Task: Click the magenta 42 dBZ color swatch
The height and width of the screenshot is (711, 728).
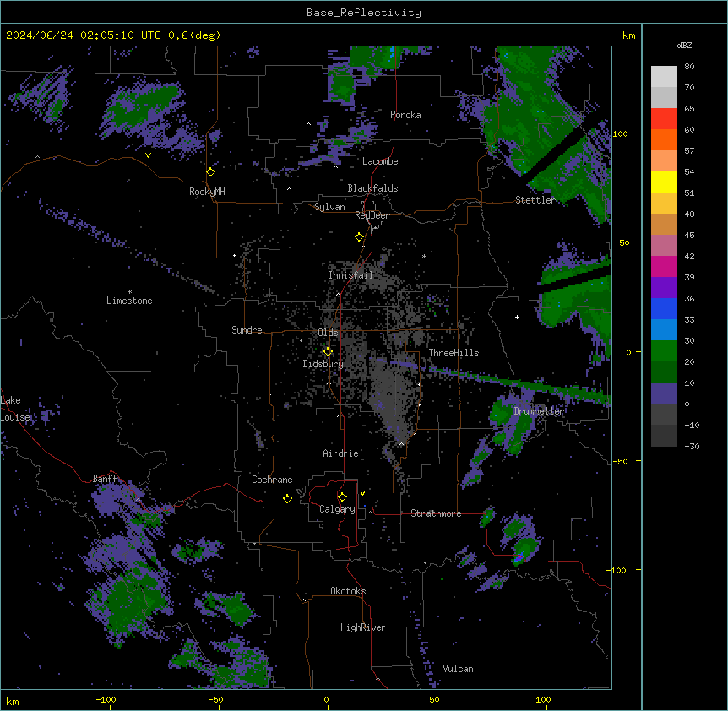Action: 664,266
